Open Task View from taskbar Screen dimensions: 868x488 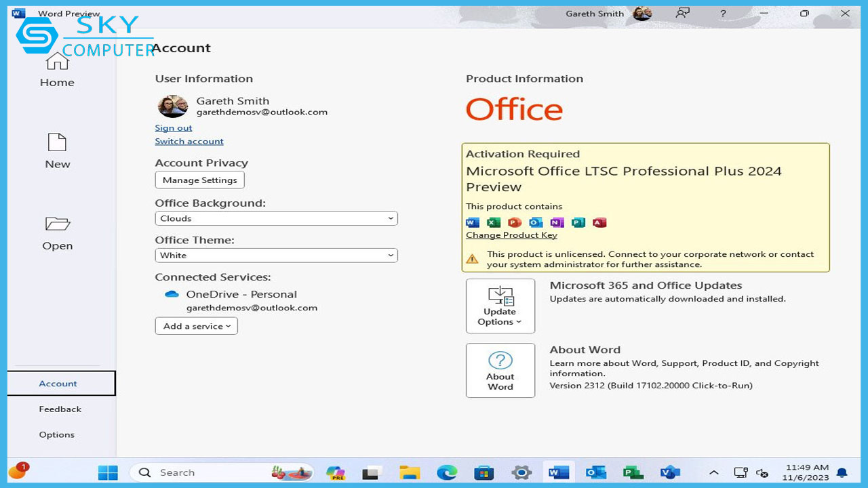coord(371,472)
